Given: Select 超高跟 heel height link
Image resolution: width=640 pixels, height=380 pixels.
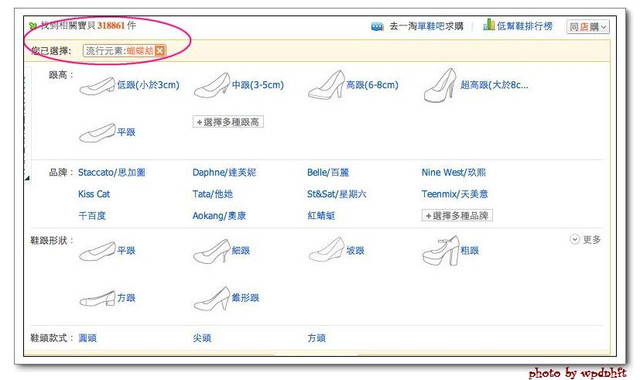Looking at the screenshot, I should click(x=494, y=85).
